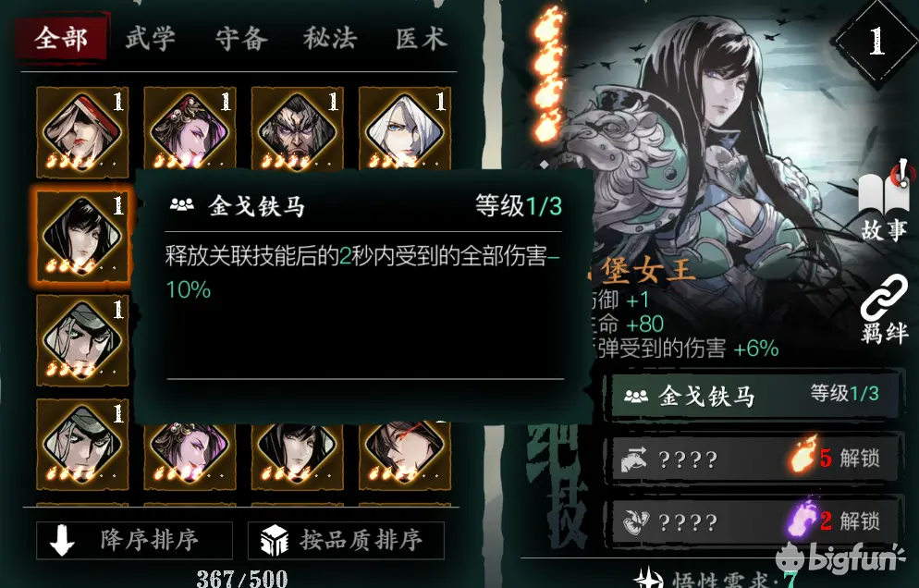Open the 羁绊 chain link icon
This screenshot has width=919, height=588.
tap(885, 310)
